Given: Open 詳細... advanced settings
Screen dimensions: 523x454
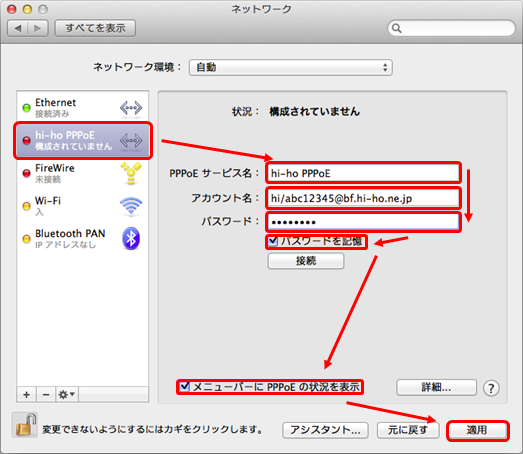Looking at the screenshot, I should tap(436, 387).
